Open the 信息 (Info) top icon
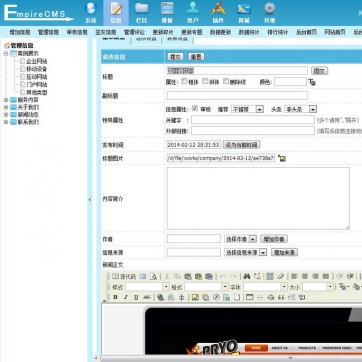 (x=116, y=13)
